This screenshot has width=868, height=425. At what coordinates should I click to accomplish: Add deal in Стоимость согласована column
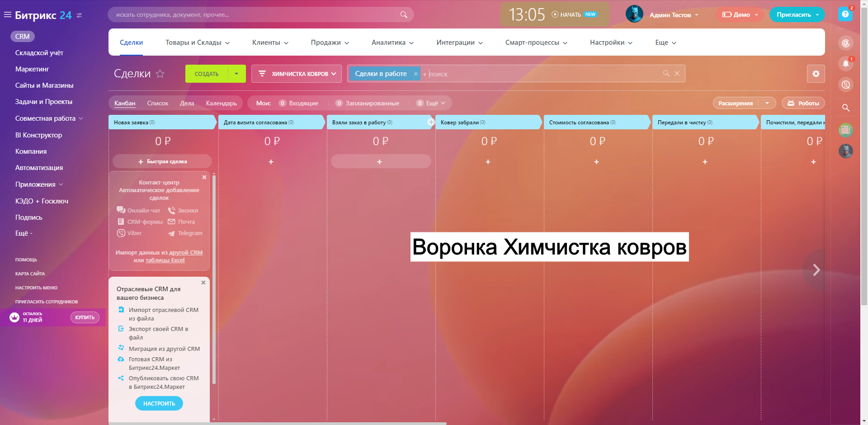click(596, 162)
